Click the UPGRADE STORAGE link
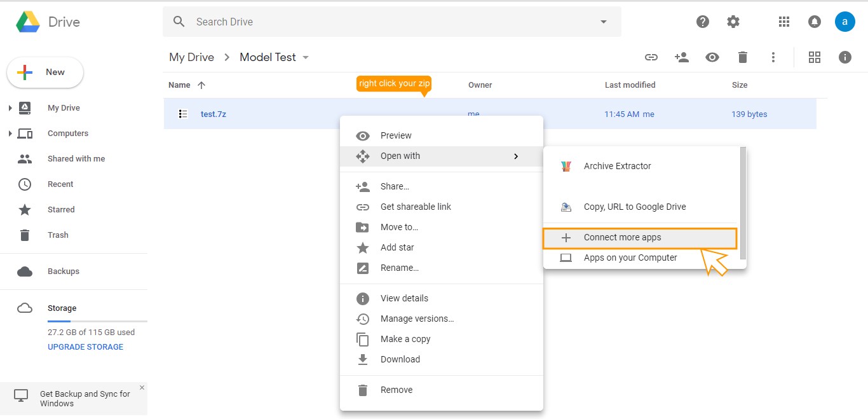 pyautogui.click(x=85, y=347)
